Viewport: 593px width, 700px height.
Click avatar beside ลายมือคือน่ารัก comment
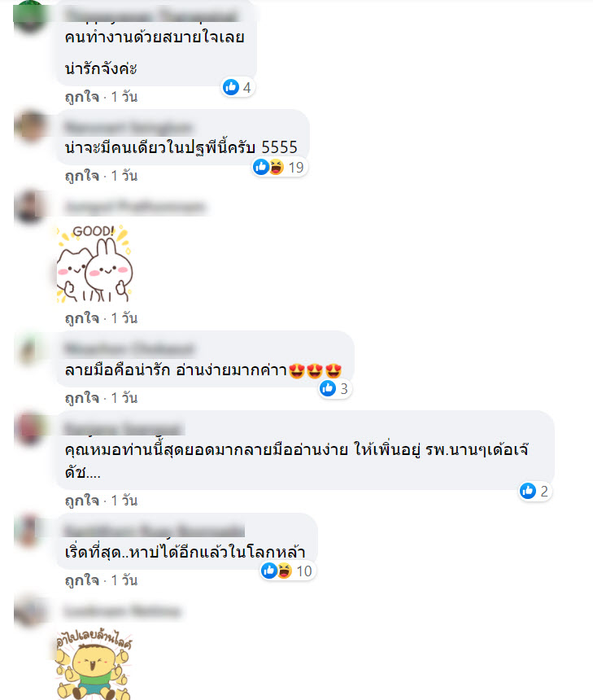point(30,348)
